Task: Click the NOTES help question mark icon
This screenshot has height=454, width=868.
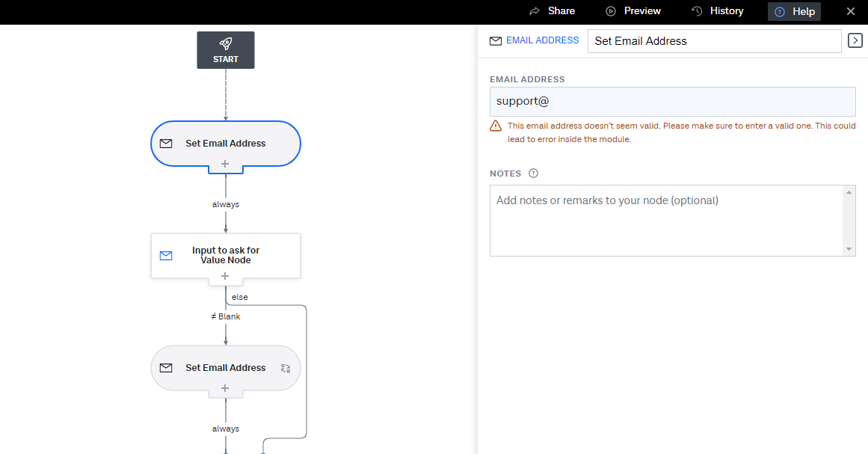Action: tap(533, 174)
